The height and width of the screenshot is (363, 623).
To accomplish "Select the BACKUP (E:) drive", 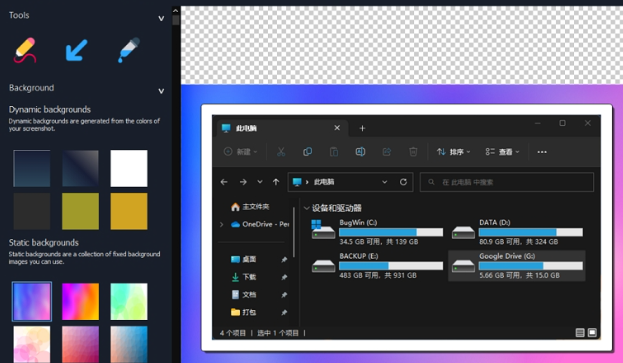I will click(x=377, y=266).
